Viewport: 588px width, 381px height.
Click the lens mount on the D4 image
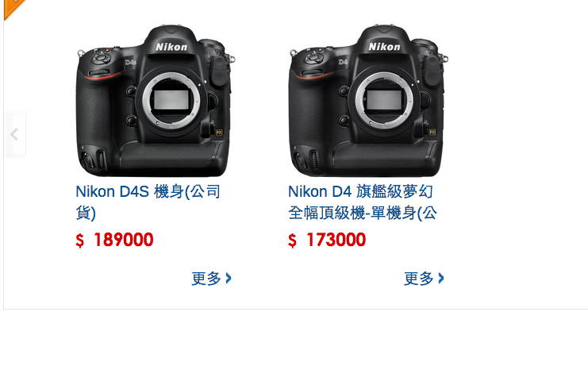point(384,100)
